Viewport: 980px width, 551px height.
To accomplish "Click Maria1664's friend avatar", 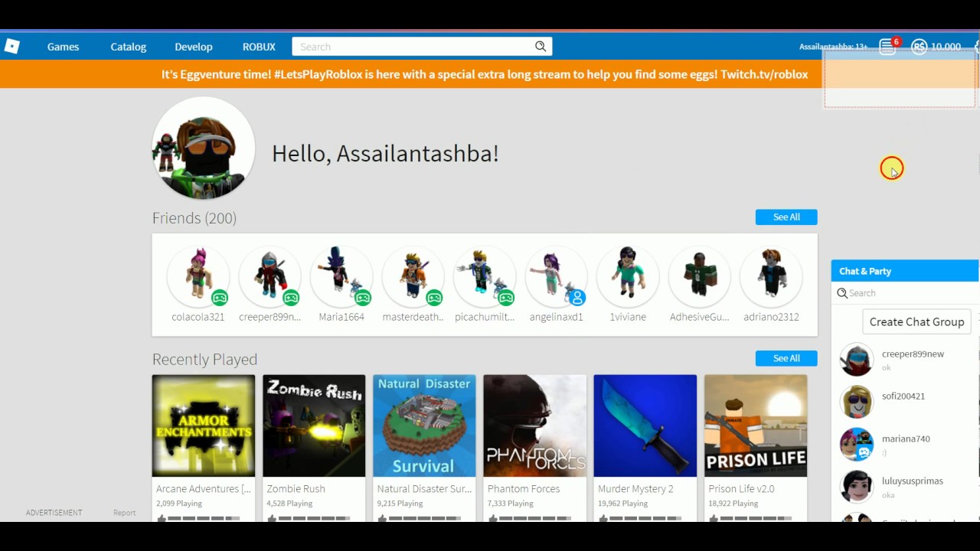I will (x=341, y=275).
